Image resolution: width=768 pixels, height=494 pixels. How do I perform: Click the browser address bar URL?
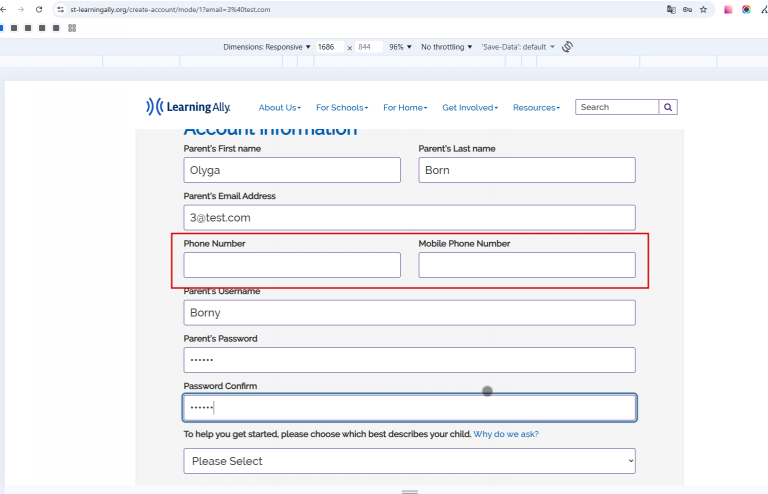170,9
